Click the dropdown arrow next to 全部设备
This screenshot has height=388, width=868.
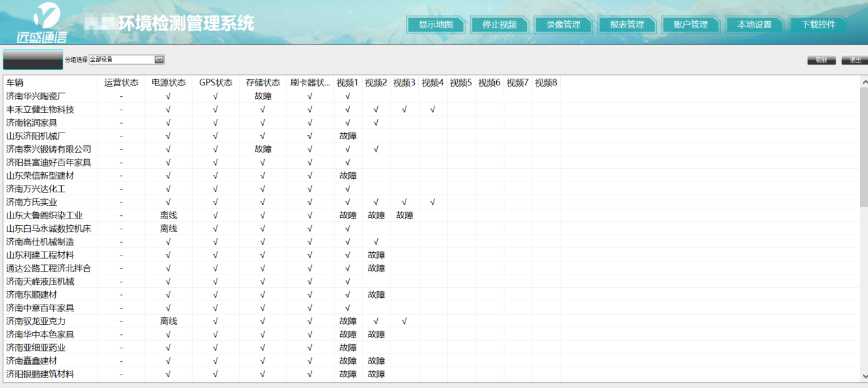click(159, 59)
